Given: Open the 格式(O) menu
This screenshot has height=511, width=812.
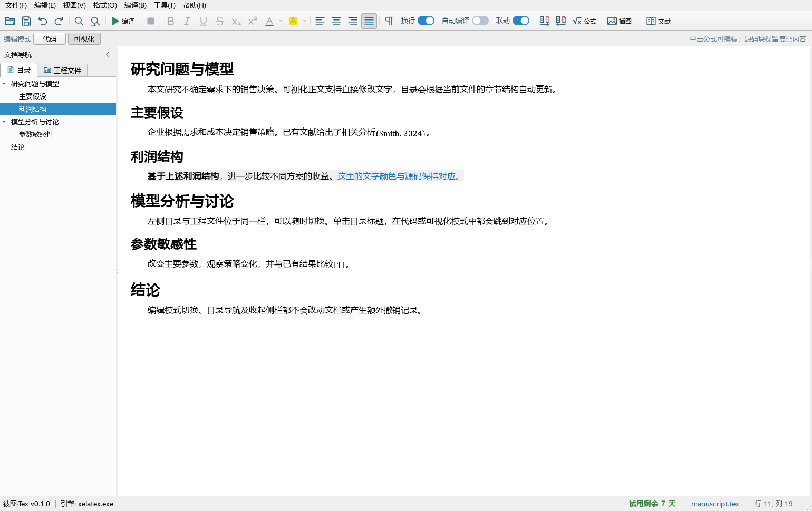Looking at the screenshot, I should [105, 5].
